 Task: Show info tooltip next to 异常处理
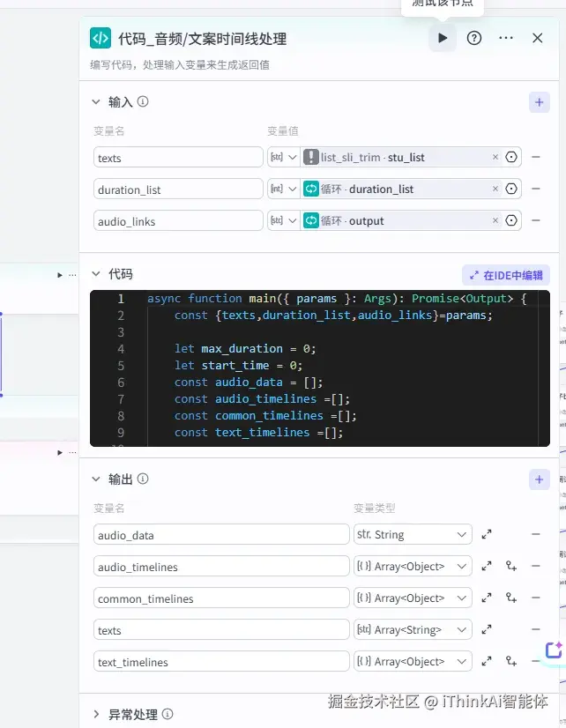pyautogui.click(x=168, y=714)
